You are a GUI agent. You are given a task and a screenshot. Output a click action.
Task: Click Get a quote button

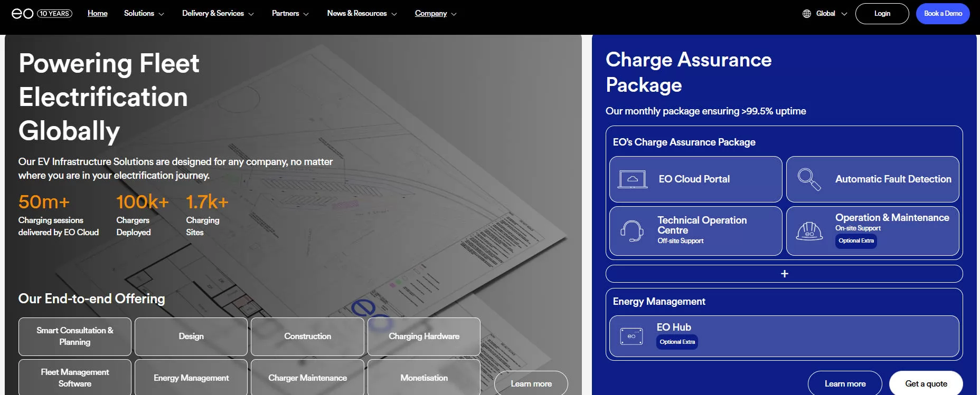926,383
